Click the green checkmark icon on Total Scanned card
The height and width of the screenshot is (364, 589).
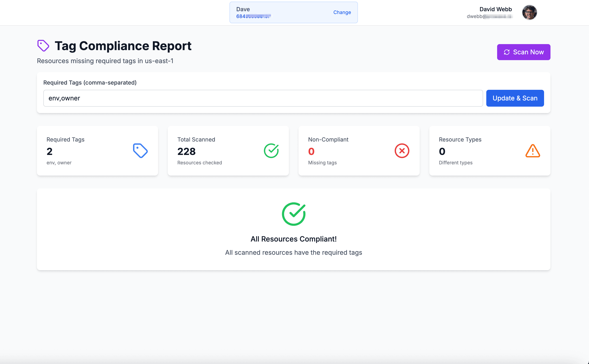(271, 151)
